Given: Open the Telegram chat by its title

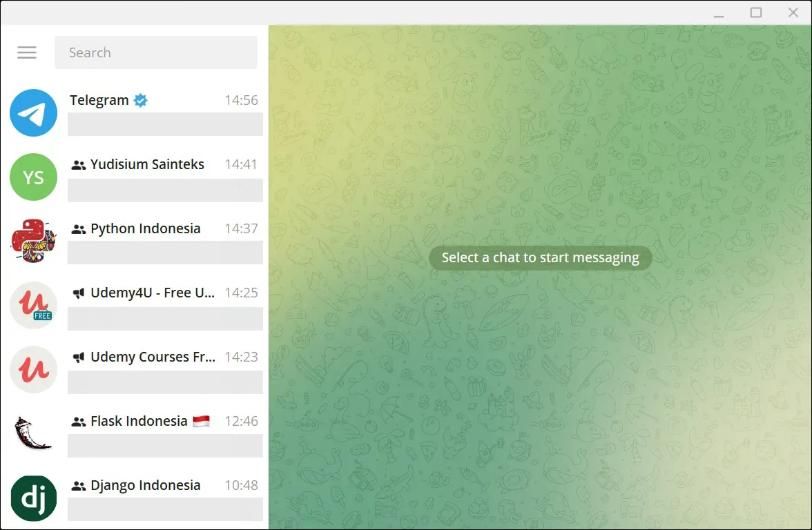Looking at the screenshot, I should coord(99,100).
